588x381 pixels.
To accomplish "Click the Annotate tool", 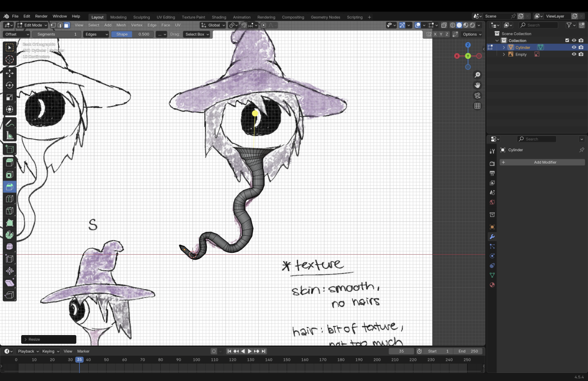I will point(10,123).
